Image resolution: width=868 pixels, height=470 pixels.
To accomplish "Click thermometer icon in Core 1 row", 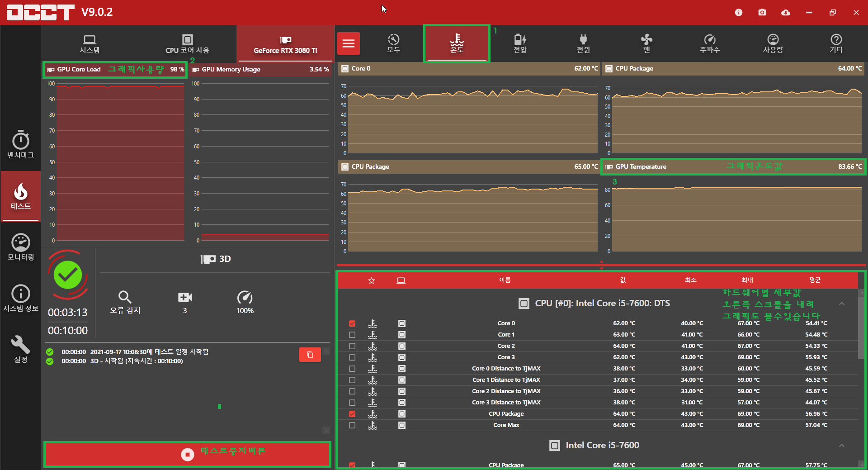I will (373, 335).
